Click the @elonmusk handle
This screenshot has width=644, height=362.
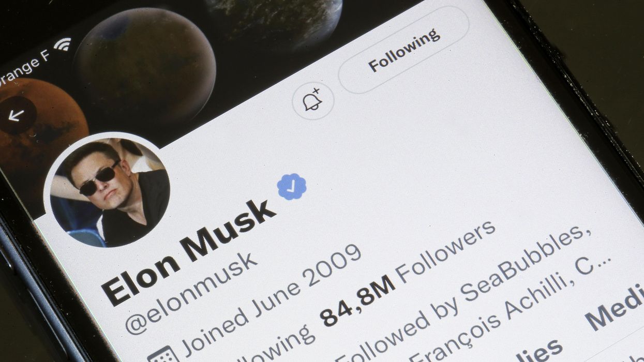(x=191, y=293)
